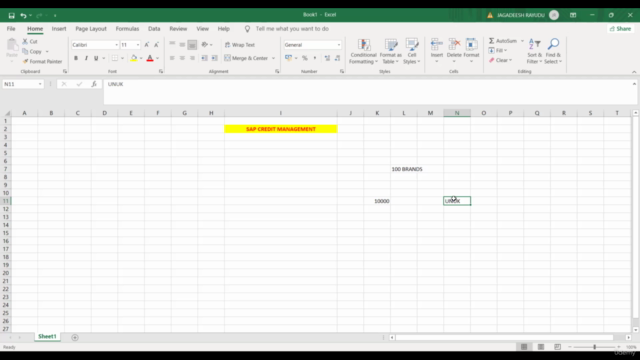The image size is (640, 360).
Task: Open the Format cells menu
Action: (471, 51)
